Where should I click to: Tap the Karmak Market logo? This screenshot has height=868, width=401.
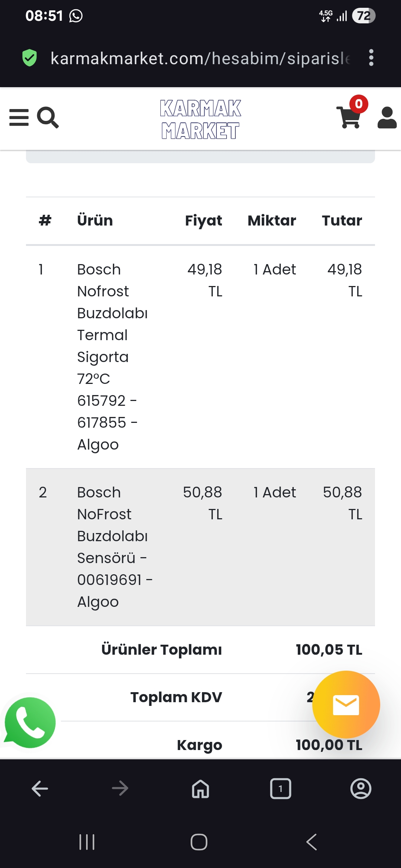coord(200,119)
